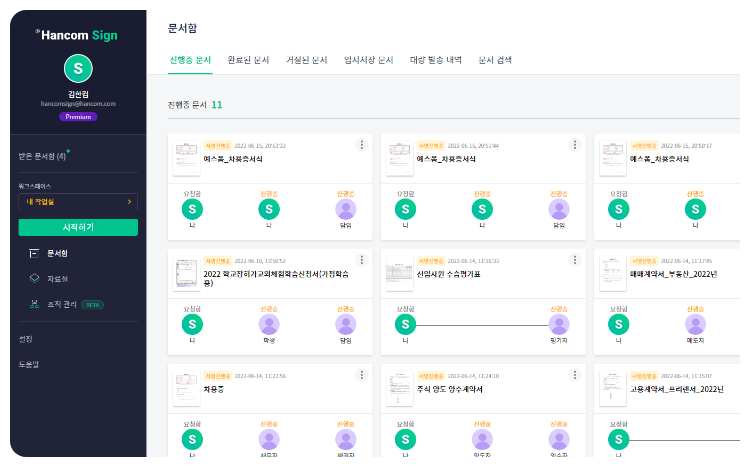Image resolution: width=750 pixels, height=467 pixels.
Task: Click 요청함 S avatar on 매매계약서_부동산_2022년 card
Action: tap(618, 324)
